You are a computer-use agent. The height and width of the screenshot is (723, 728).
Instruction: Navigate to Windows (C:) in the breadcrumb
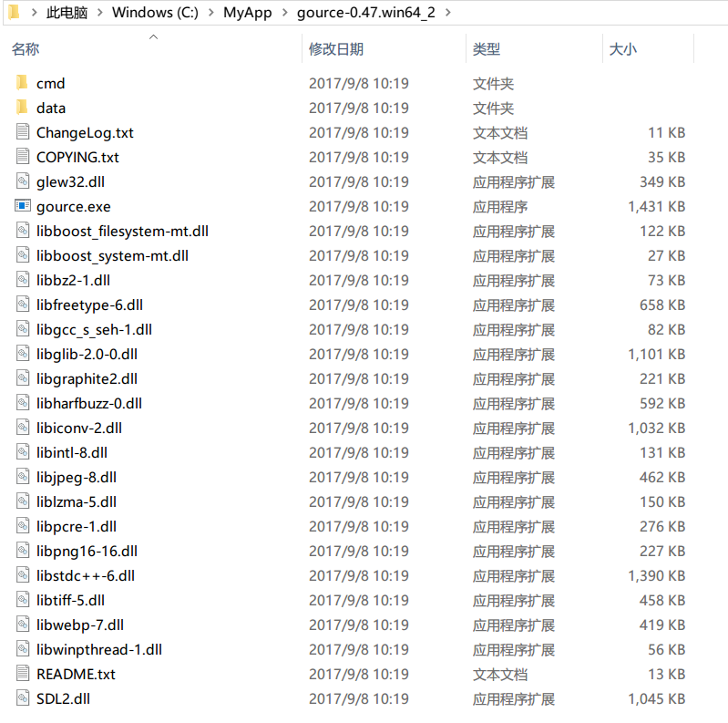point(155,13)
